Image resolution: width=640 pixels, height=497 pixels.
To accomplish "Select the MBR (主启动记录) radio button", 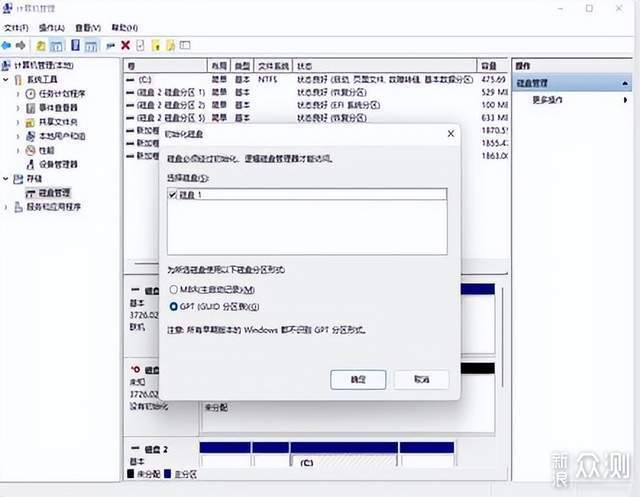I will [173, 289].
